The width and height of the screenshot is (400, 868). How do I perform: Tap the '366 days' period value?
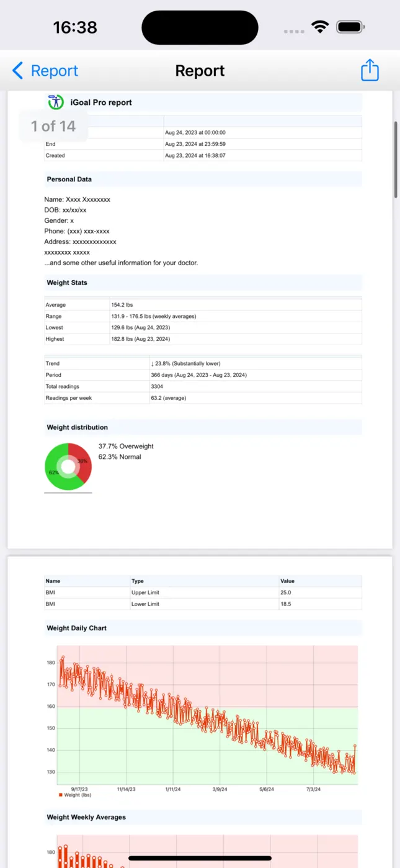(199, 376)
